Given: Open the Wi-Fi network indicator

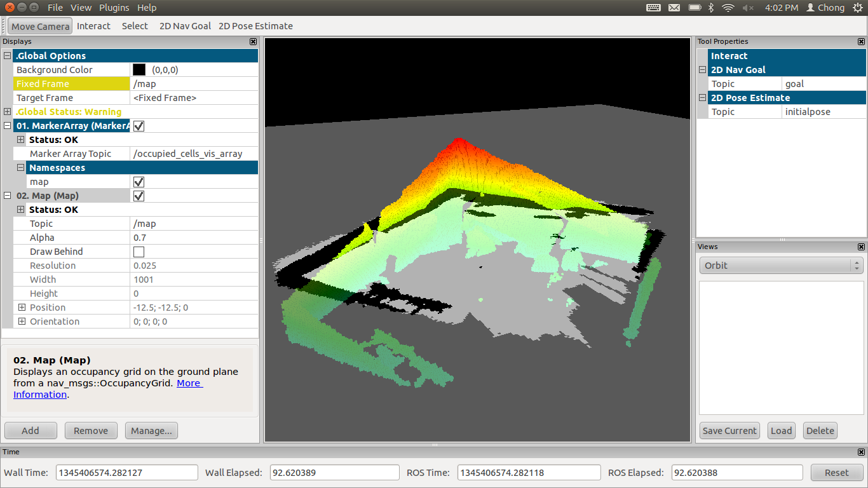Looking at the screenshot, I should tap(728, 8).
